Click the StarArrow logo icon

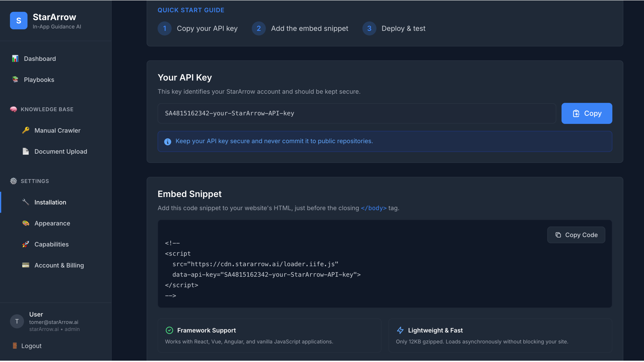click(18, 21)
